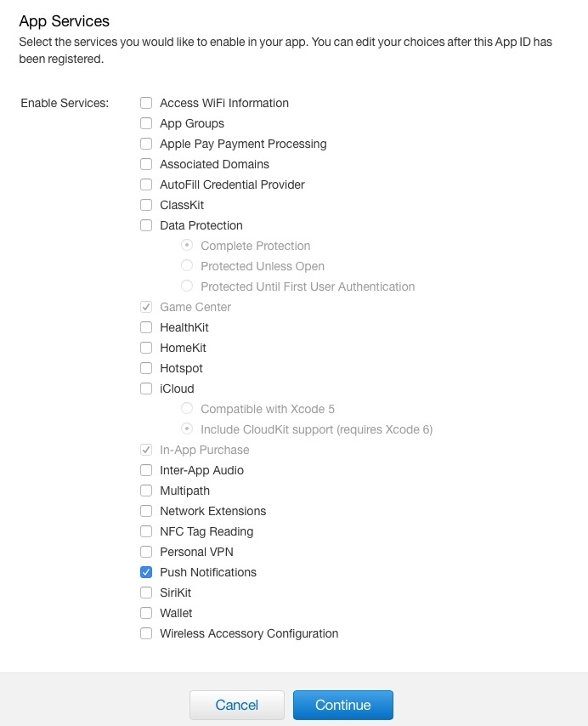Enable the HealthKit service
588x726 pixels.
[146, 327]
